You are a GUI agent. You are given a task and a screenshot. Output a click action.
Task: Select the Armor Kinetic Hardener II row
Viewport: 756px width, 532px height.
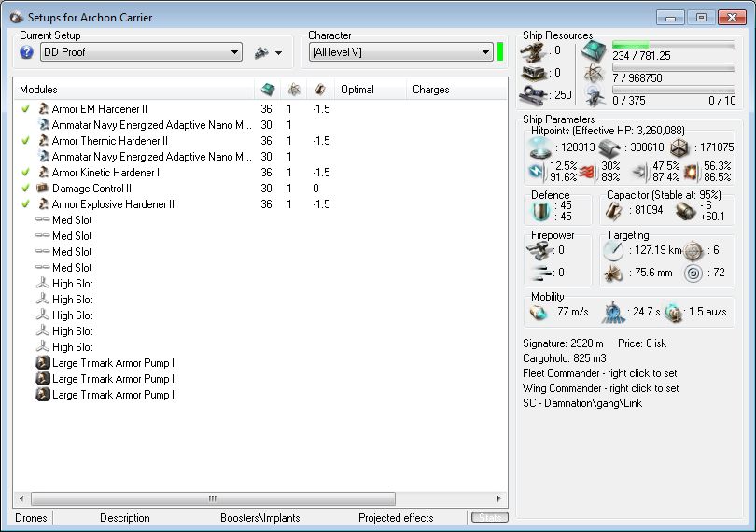260,173
